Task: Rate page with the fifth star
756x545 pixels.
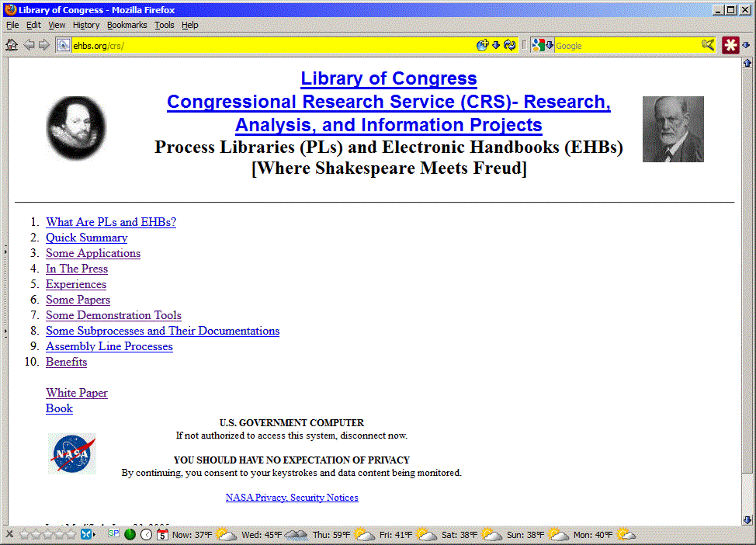Action: [71, 534]
